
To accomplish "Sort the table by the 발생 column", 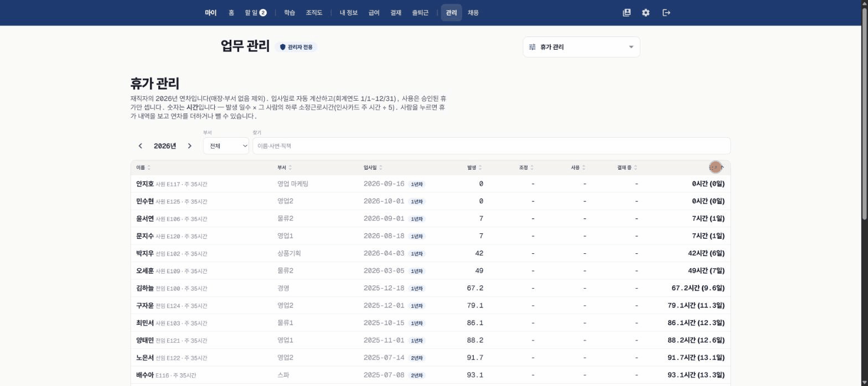I will click(x=474, y=168).
